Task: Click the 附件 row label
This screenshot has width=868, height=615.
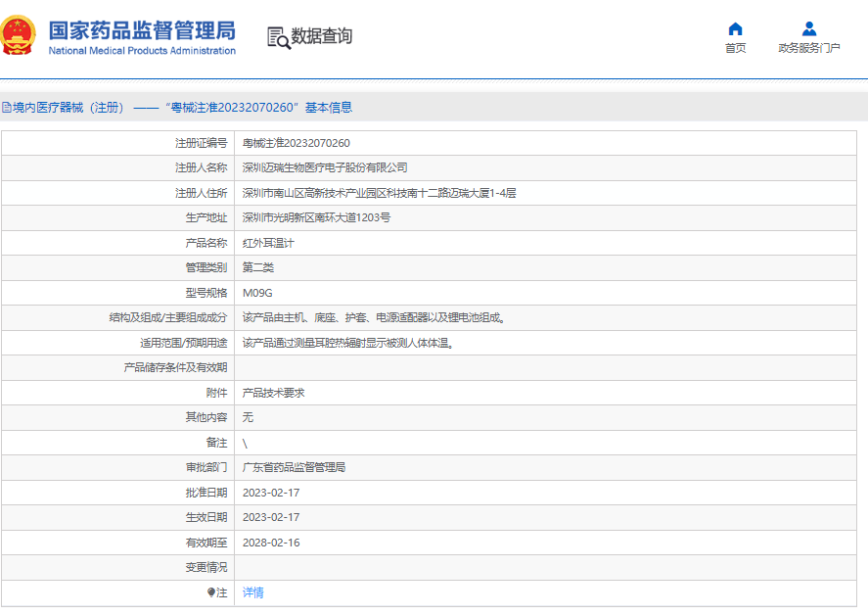Action: tap(216, 393)
